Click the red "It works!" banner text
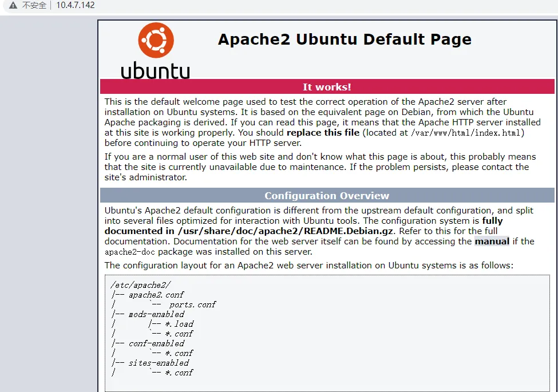Viewport: 558px width, 392px height. 327,87
